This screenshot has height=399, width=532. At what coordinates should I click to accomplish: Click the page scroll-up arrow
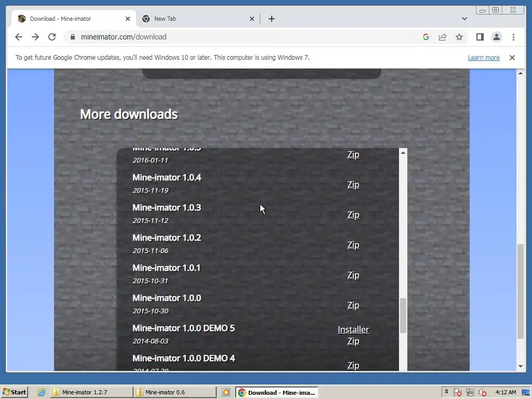521,73
